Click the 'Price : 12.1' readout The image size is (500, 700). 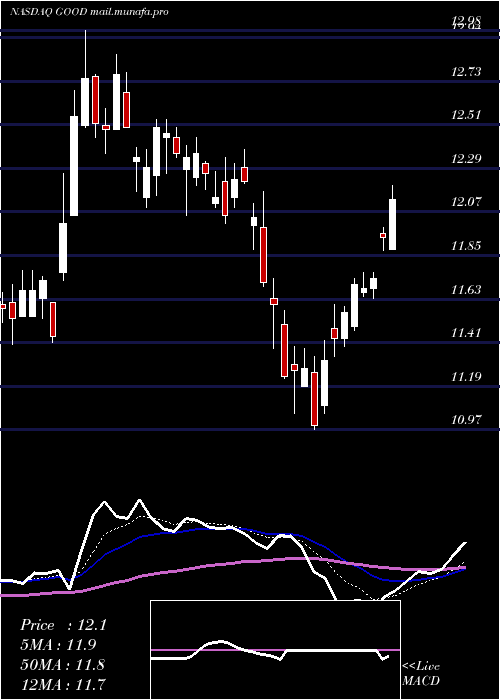pyautogui.click(x=63, y=625)
